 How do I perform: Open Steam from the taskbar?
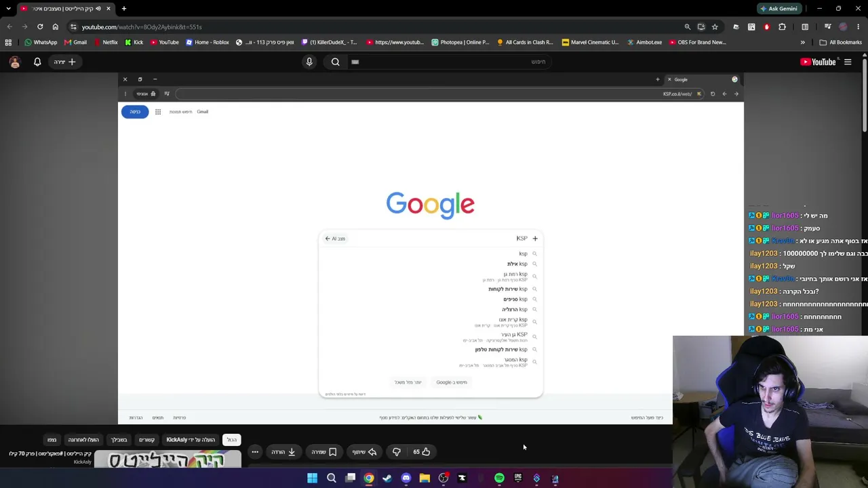click(387, 479)
